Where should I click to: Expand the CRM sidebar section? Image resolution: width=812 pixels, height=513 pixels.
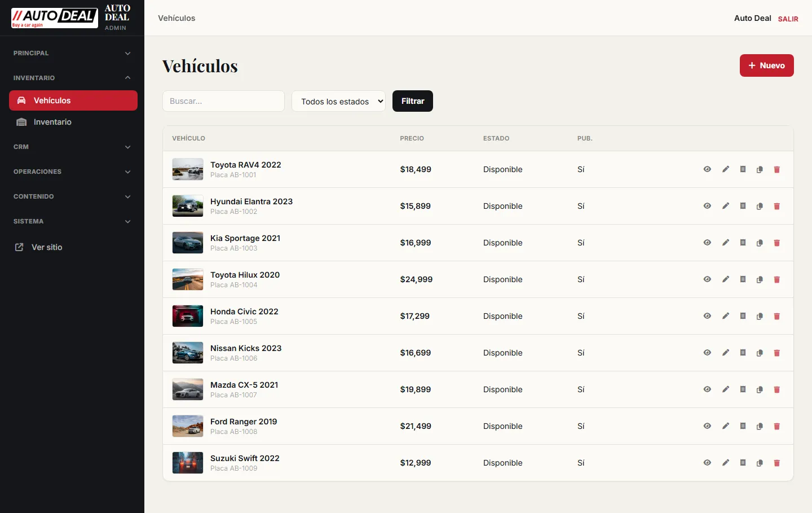coord(72,147)
